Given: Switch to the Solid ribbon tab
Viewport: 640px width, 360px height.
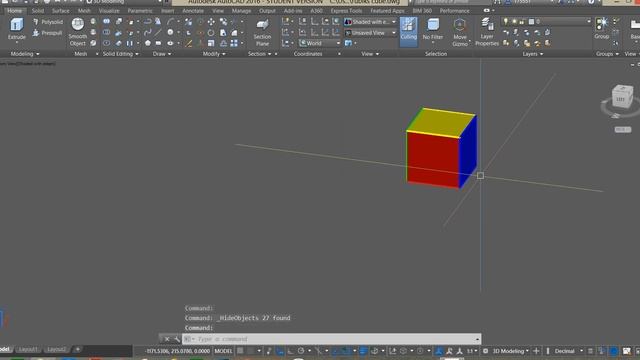Looking at the screenshot, I should 38,11.
